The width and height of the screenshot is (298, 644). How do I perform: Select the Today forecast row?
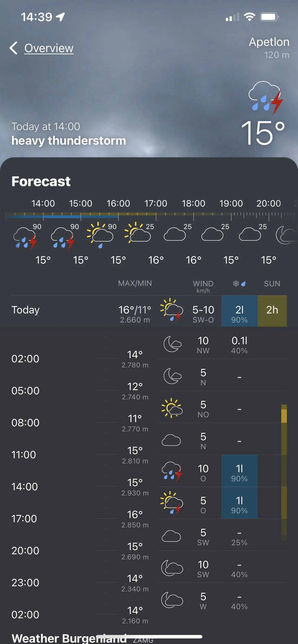pos(25,310)
